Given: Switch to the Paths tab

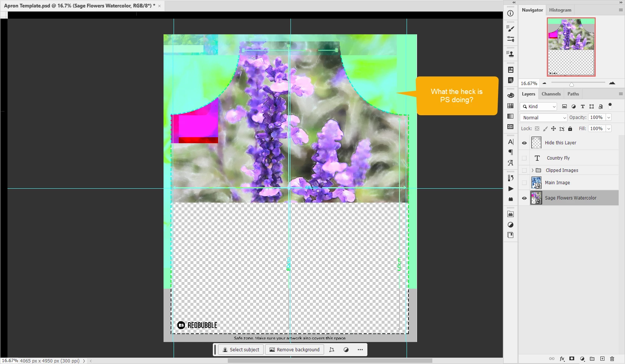Looking at the screenshot, I should (573, 94).
